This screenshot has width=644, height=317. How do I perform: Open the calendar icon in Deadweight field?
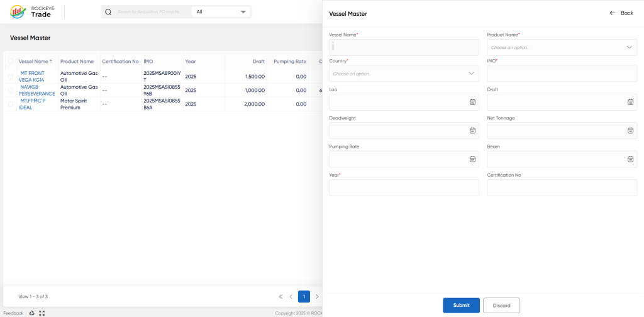click(x=472, y=131)
